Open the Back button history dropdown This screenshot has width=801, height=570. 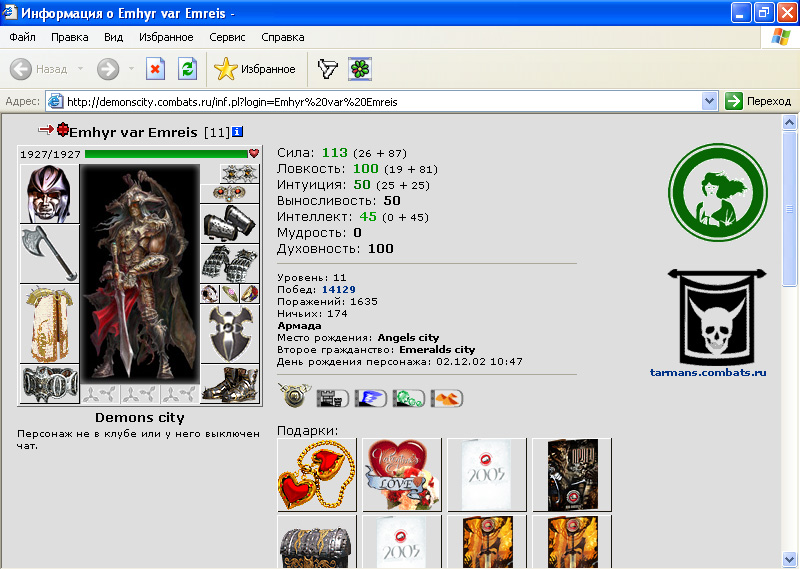tap(80, 68)
